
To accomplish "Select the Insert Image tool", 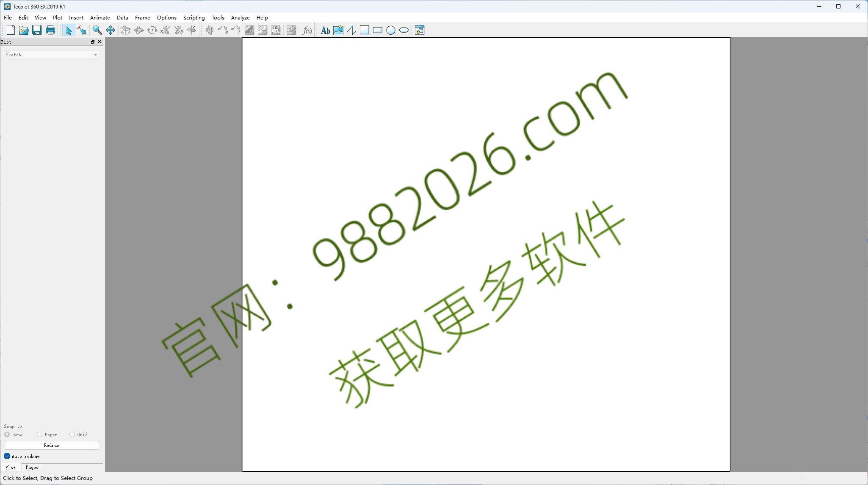I will point(338,30).
